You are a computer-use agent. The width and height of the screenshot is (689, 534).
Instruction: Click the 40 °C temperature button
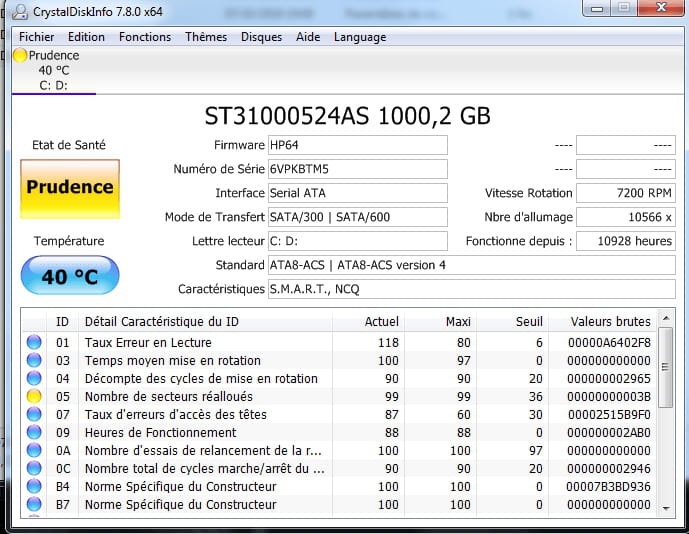click(69, 276)
